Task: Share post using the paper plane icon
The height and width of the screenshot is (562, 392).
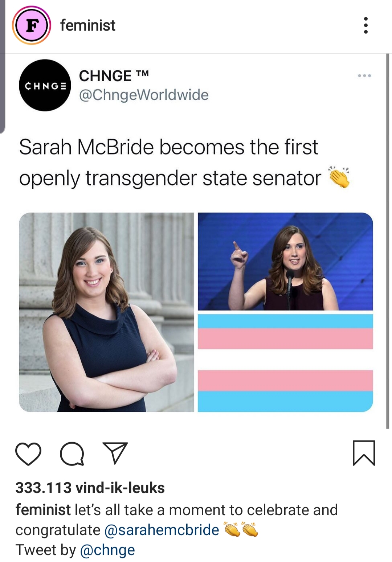Action: tap(115, 453)
